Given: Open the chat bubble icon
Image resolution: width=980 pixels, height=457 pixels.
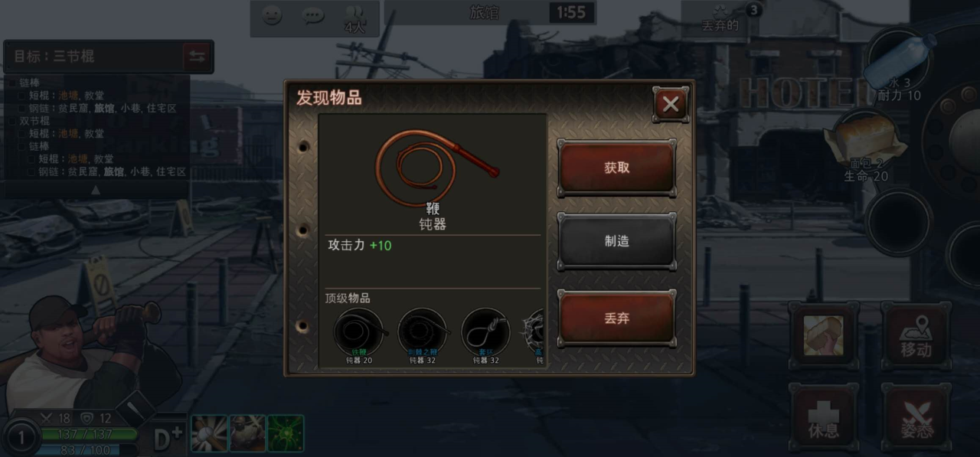Looking at the screenshot, I should 312,15.
